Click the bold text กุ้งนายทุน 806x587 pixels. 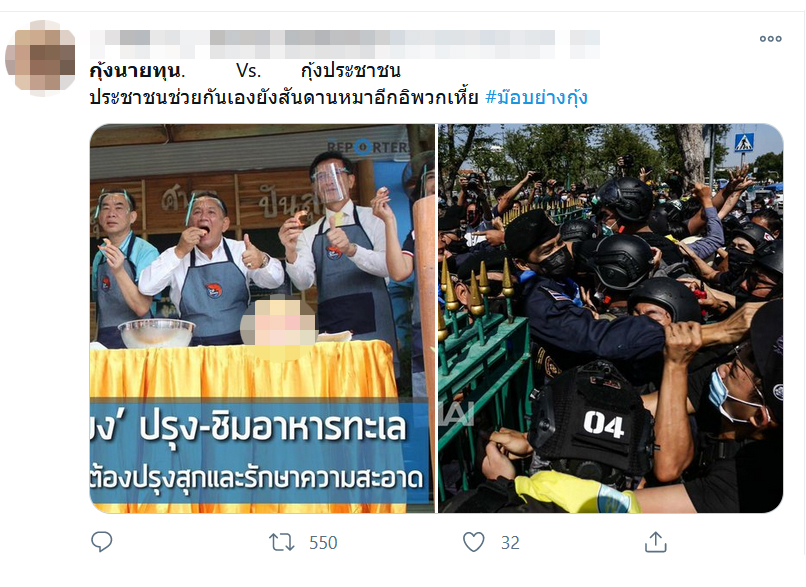137,70
